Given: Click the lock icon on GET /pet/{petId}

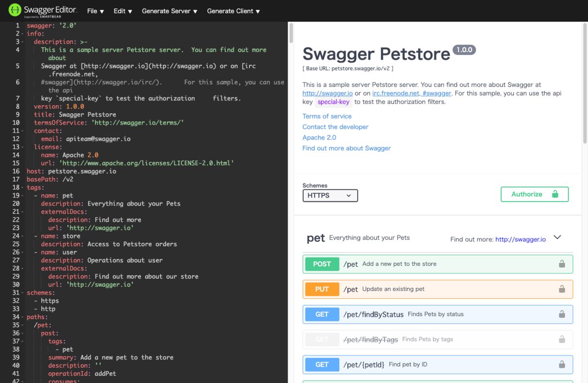Looking at the screenshot, I should 562,364.
